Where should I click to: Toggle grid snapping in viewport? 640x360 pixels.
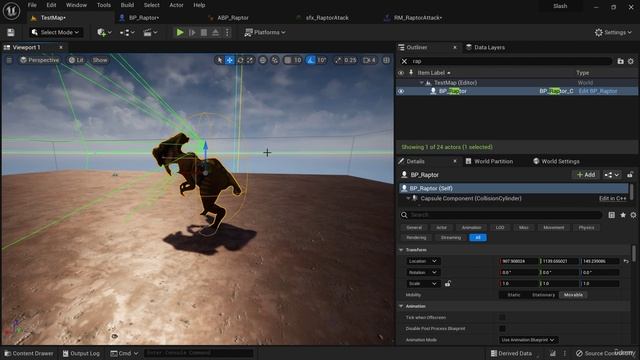pyautogui.click(x=288, y=60)
